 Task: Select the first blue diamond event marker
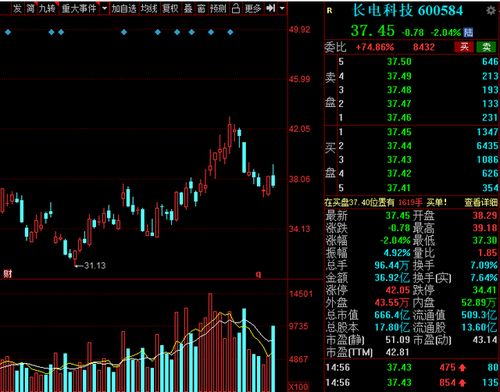8,32
